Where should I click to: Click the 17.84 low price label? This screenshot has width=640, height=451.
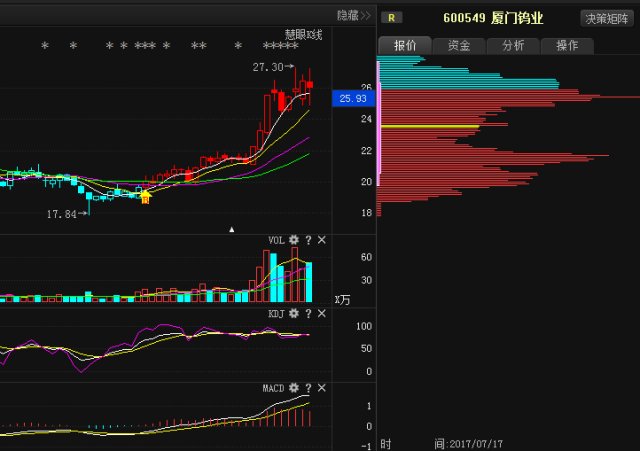tap(62, 214)
